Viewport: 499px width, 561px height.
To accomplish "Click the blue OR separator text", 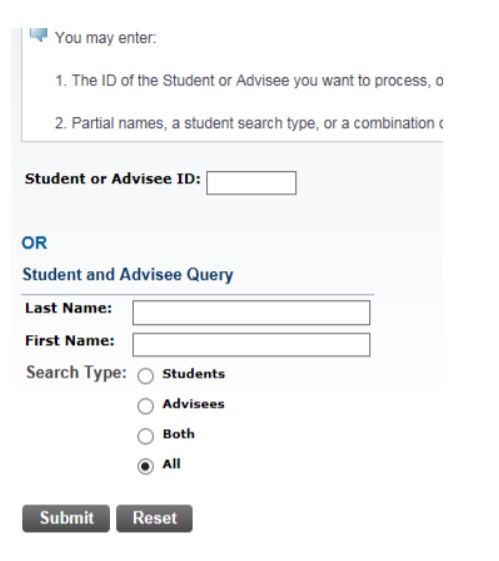I will tap(34, 243).
